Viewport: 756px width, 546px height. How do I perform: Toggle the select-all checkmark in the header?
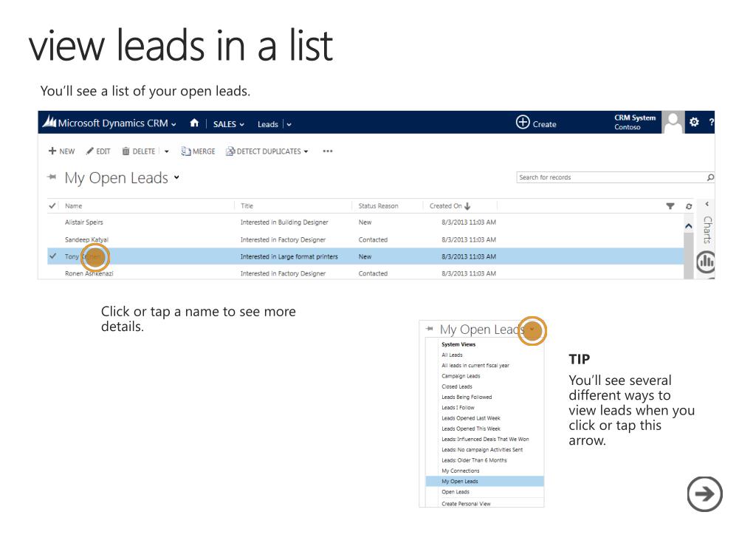pyautogui.click(x=52, y=206)
